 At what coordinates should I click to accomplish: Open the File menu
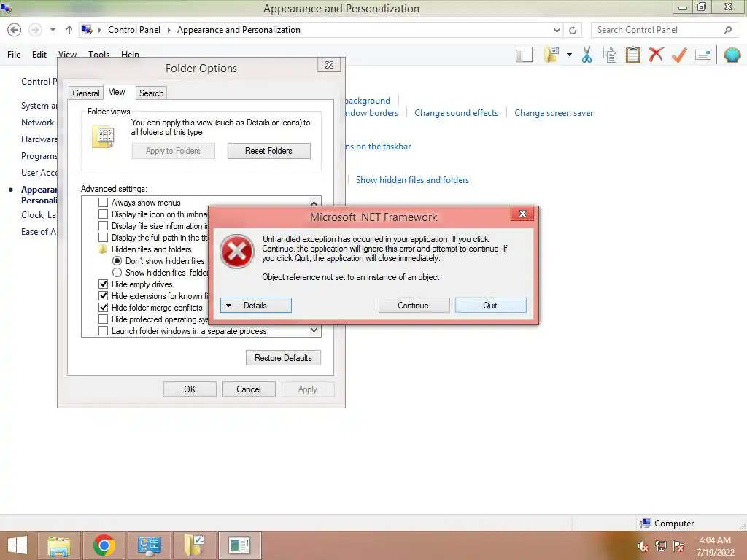pos(14,54)
